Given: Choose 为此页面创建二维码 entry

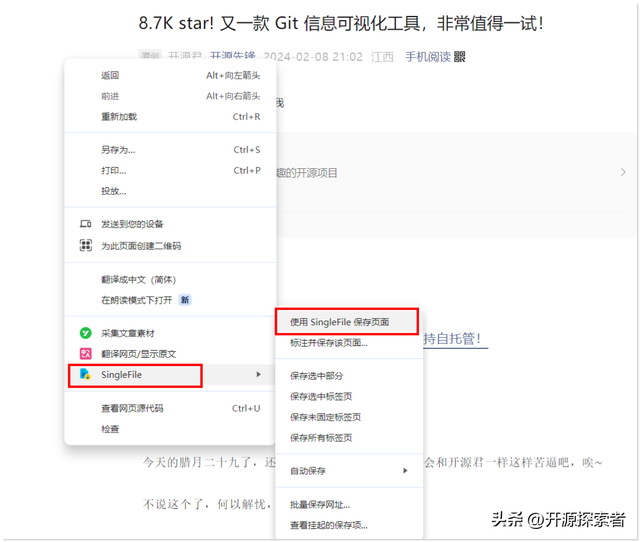Looking at the screenshot, I should click(170, 246).
